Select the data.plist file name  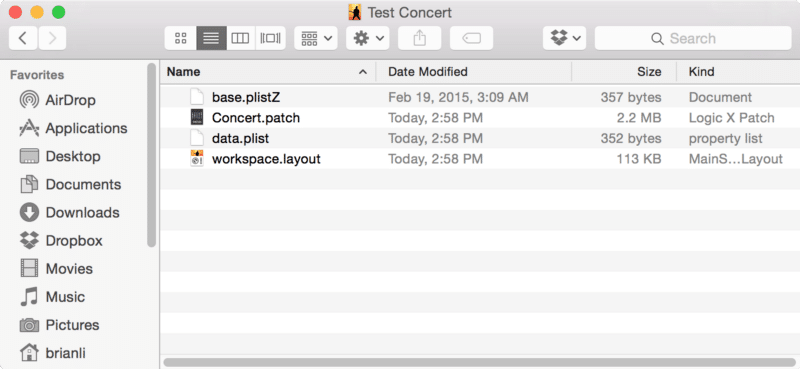[x=240, y=138]
